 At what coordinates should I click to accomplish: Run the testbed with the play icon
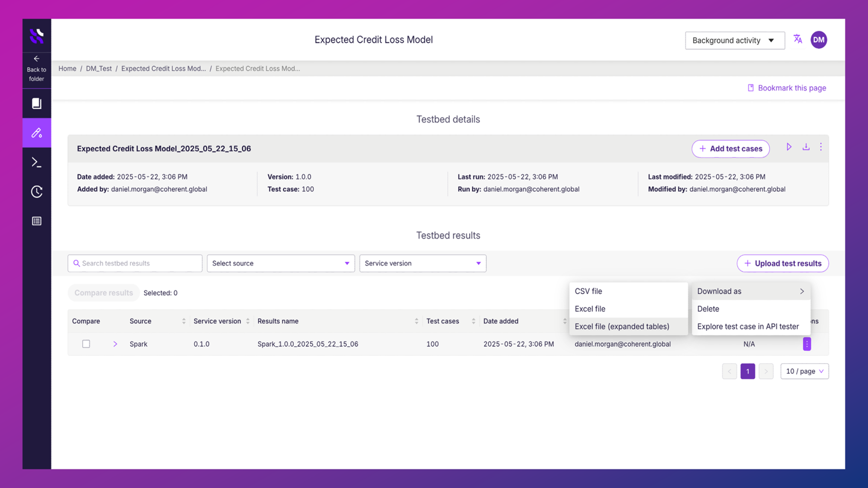pos(789,147)
